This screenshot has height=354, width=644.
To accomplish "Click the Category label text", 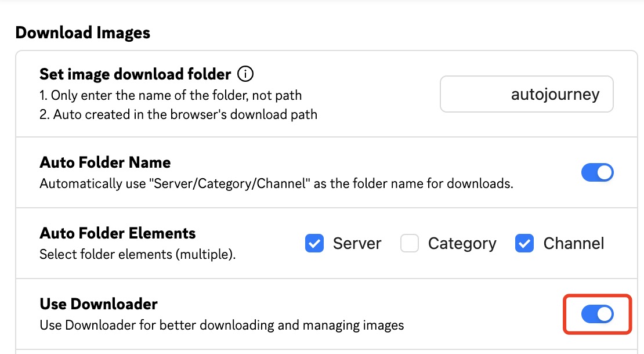I will pos(462,244).
